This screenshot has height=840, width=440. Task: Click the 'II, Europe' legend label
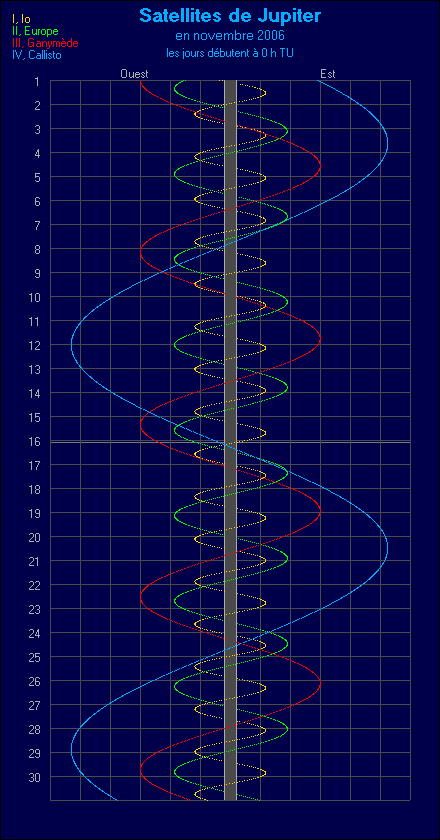[35, 32]
